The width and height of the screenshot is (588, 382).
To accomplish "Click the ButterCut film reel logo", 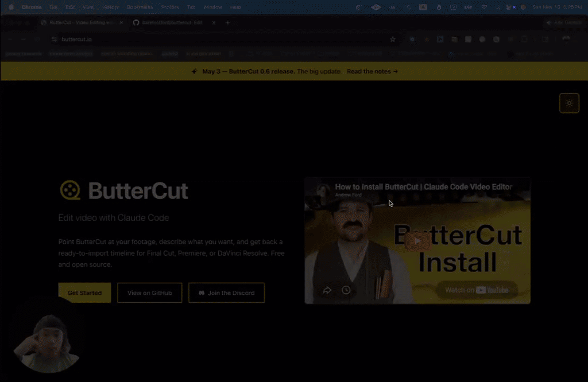I will click(x=70, y=190).
